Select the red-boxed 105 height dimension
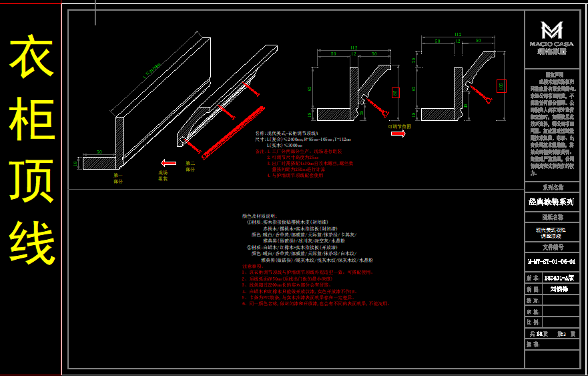This screenshot has width=588, height=376. click(501, 85)
